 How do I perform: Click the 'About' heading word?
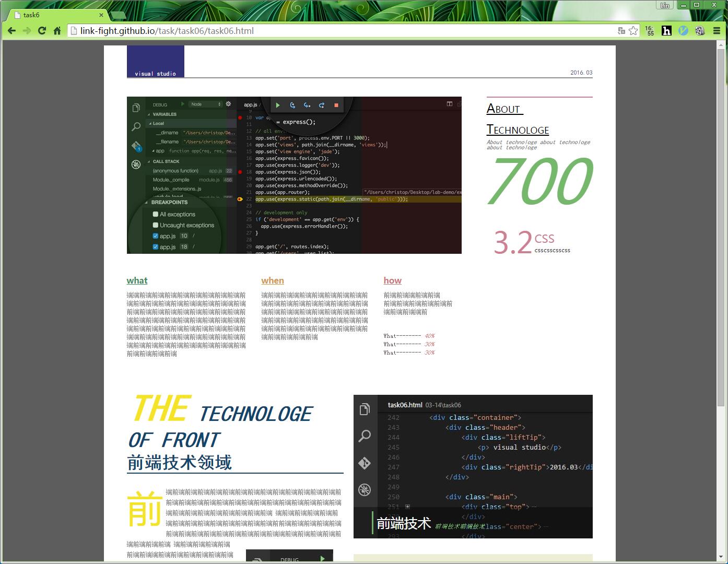click(x=503, y=109)
